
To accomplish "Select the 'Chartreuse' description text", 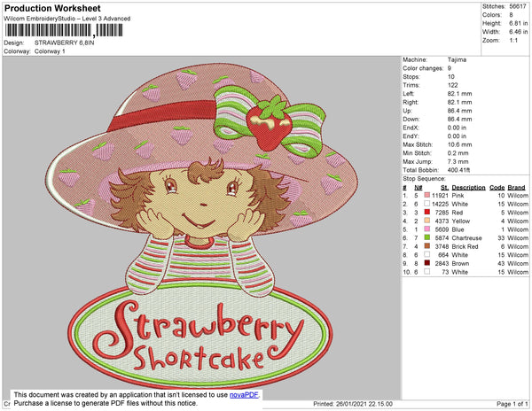I will click(x=467, y=238).
